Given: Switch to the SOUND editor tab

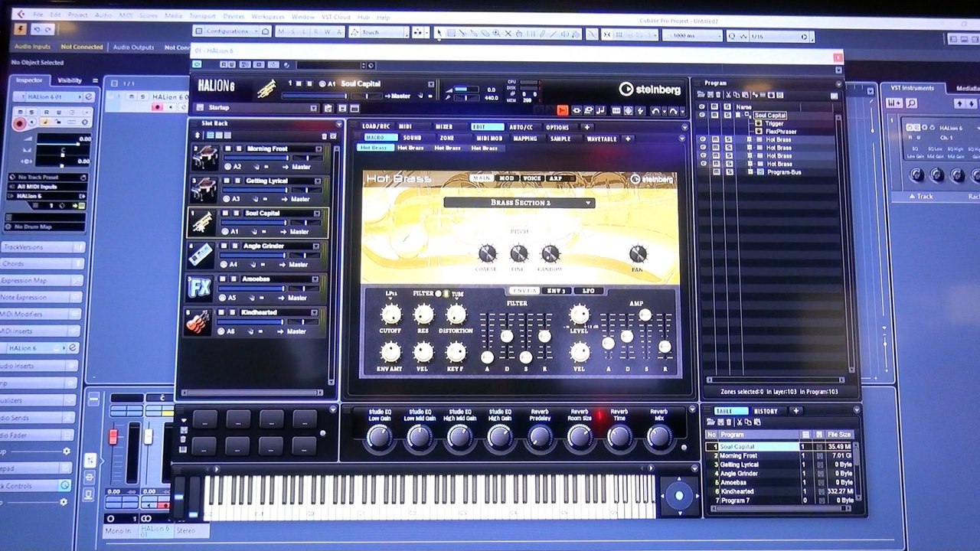Looking at the screenshot, I should [x=413, y=139].
